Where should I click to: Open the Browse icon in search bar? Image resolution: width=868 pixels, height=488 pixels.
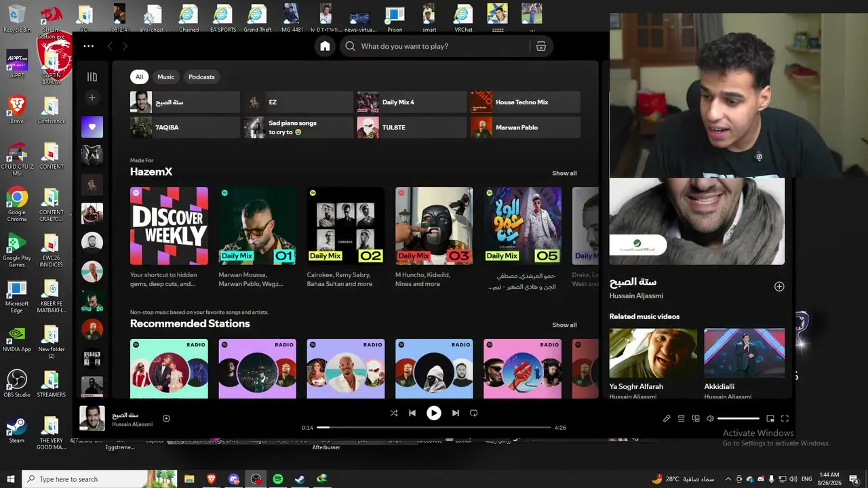pos(540,46)
